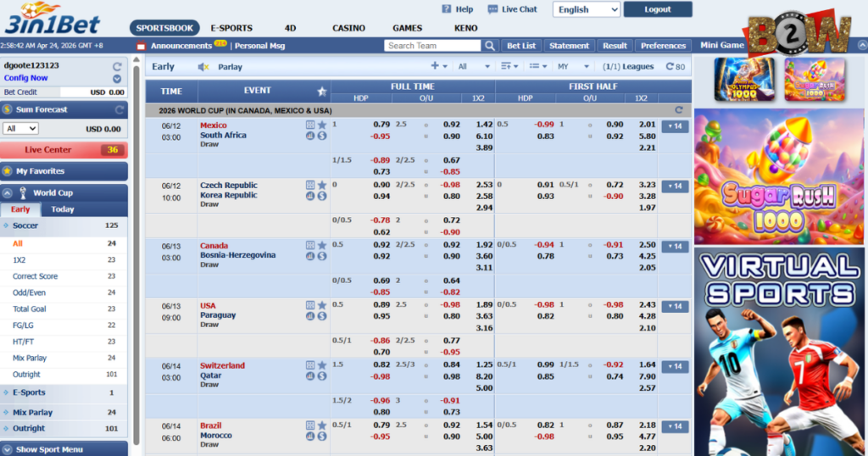Open statistics icon for Czech Republic match
Viewport: 868px width, 456px height.
[x=310, y=196]
